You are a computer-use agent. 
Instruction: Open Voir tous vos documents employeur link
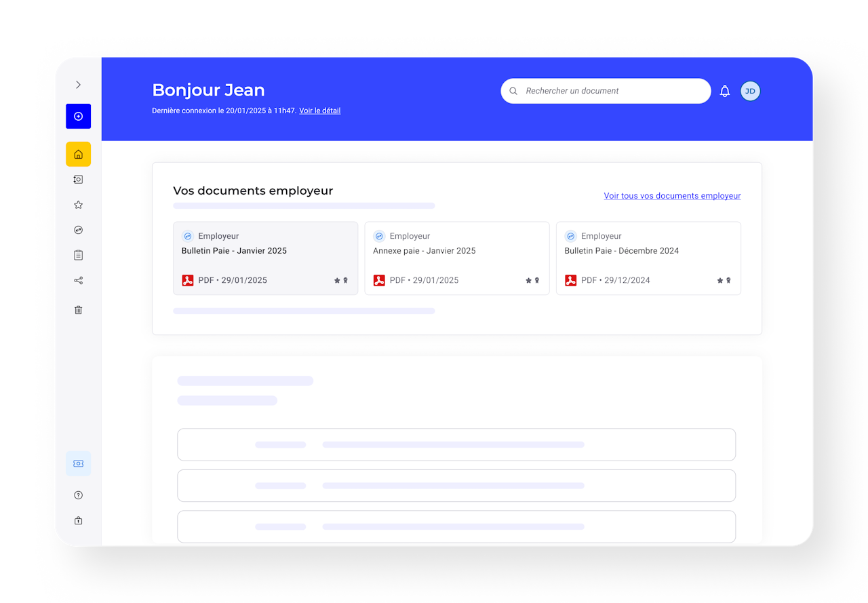point(672,196)
